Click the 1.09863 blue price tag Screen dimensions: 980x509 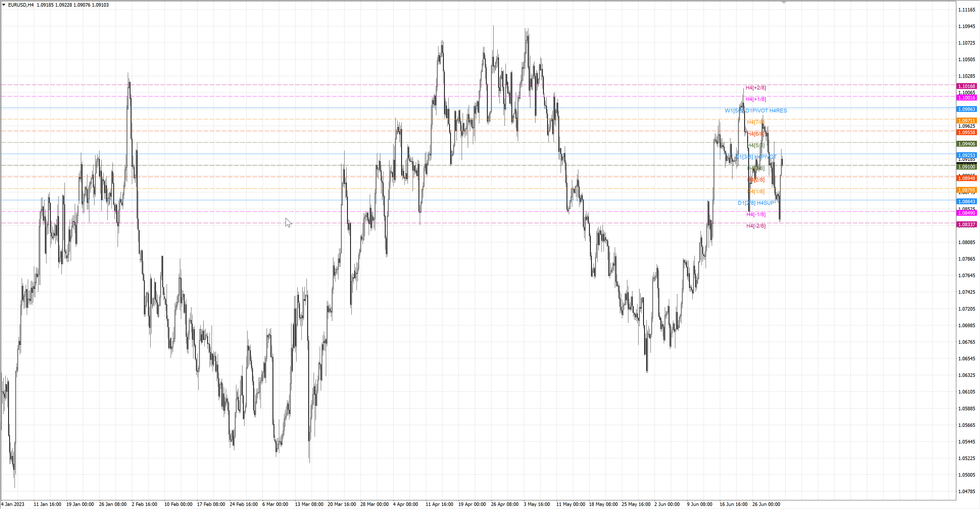pyautogui.click(x=966, y=109)
